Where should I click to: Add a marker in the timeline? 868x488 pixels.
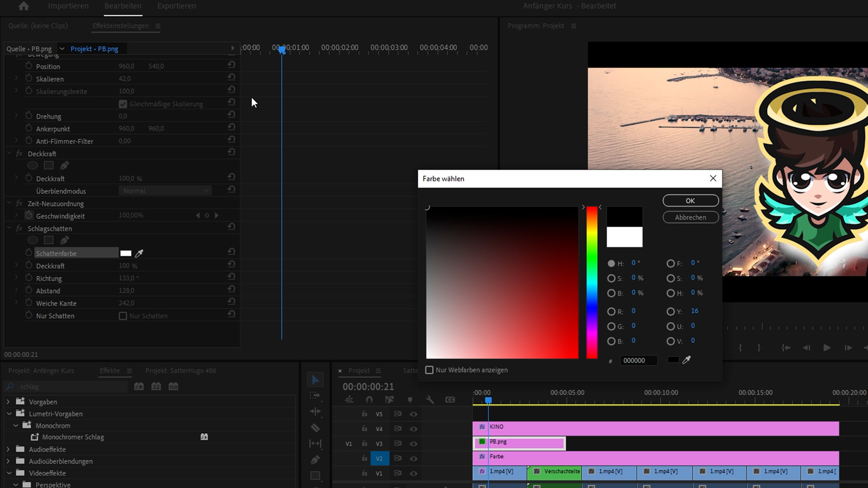[x=410, y=400]
